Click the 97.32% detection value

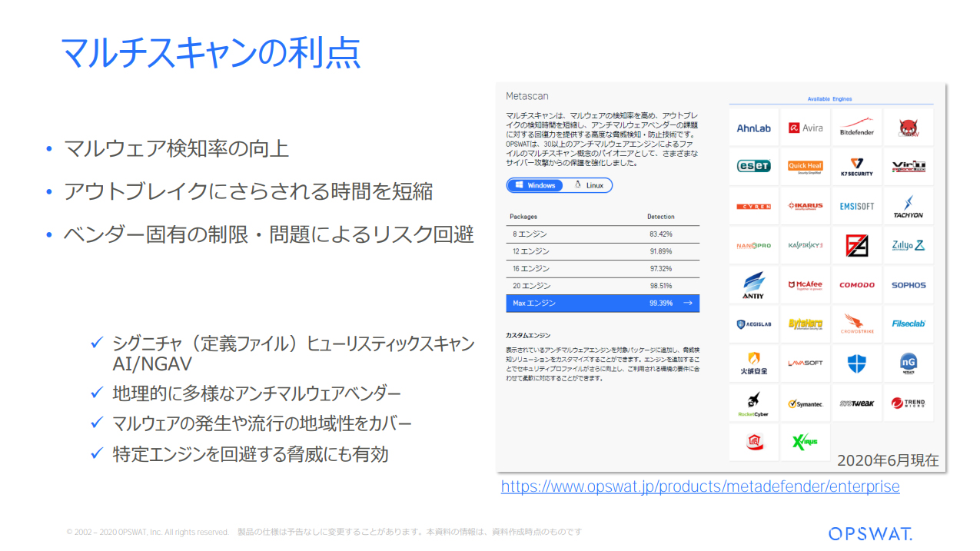[x=660, y=269]
